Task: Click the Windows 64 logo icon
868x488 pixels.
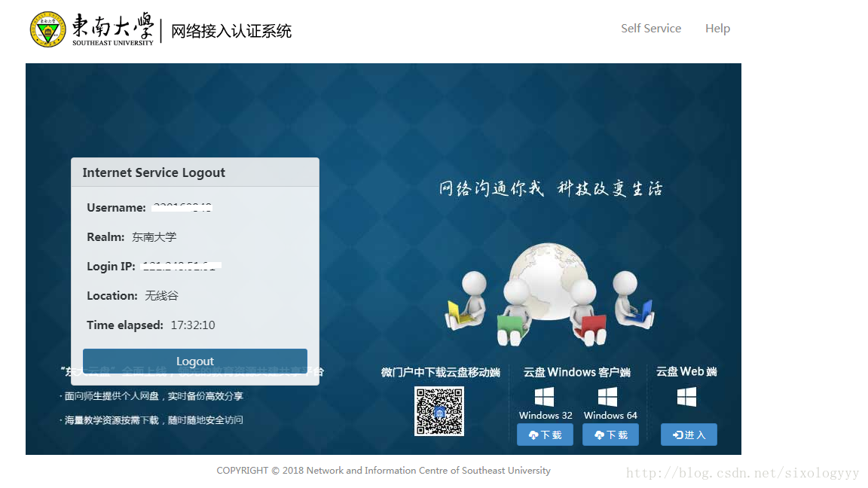Action: coord(607,397)
